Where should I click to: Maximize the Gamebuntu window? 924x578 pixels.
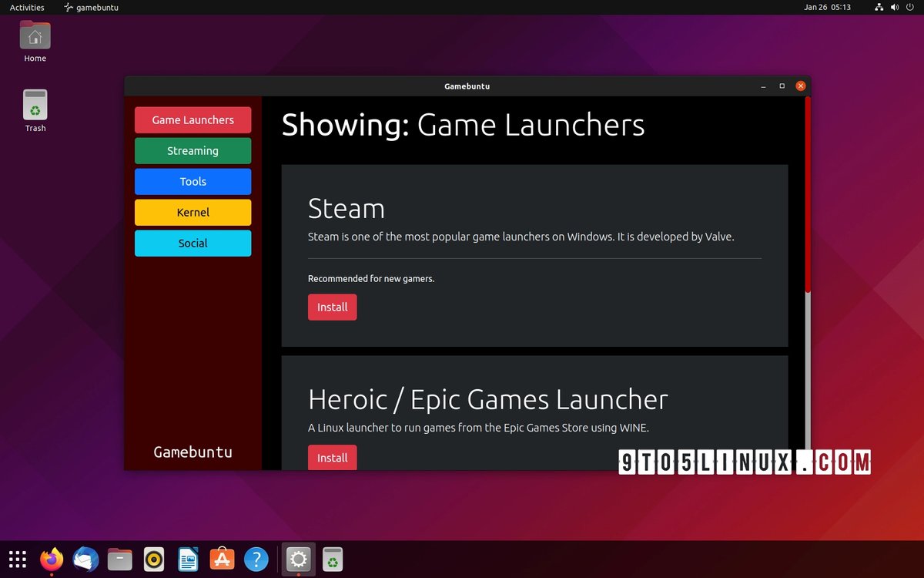click(782, 86)
